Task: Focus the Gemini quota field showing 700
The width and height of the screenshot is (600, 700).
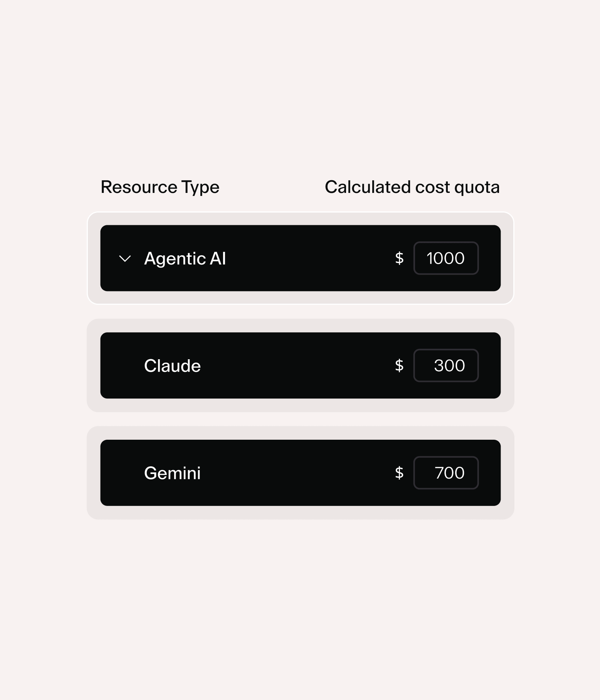Action: pyautogui.click(x=446, y=473)
